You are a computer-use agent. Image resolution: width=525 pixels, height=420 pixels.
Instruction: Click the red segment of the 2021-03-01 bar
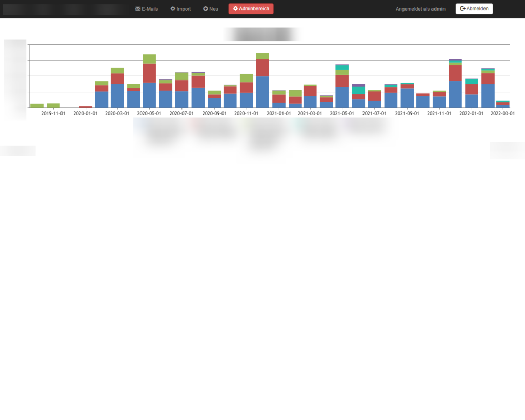tap(310, 91)
